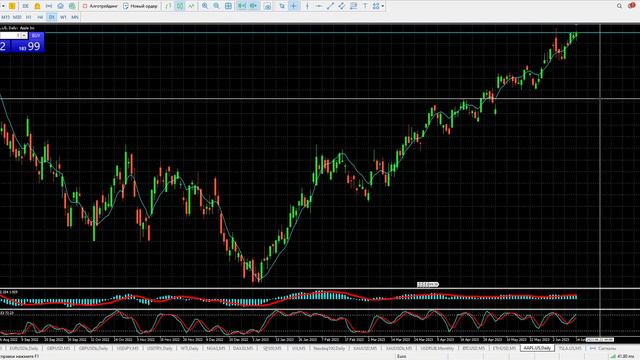The height and width of the screenshot is (360, 640).
Task: Switch to the TSLA.US,M5 chart tab
Action: (570, 348)
